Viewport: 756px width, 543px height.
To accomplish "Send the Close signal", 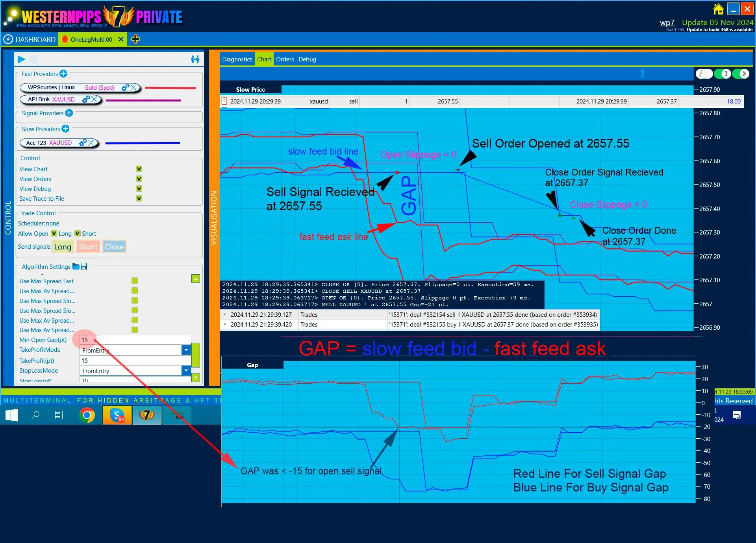I will click(114, 247).
